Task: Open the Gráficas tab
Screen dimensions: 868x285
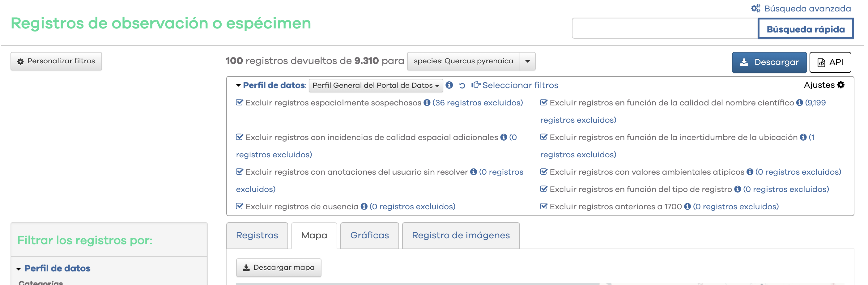Action: [369, 235]
